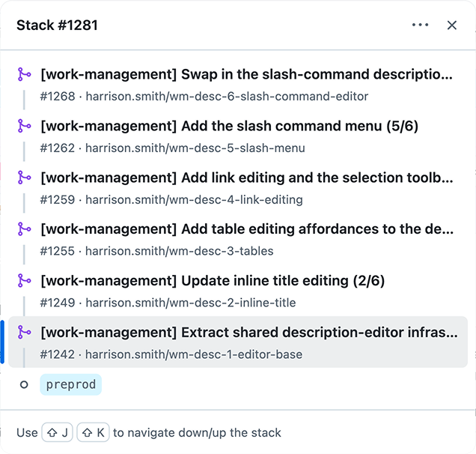Open PR Add the slash command menu (5/6)
Screen dimensions: 476x454
[230, 126]
